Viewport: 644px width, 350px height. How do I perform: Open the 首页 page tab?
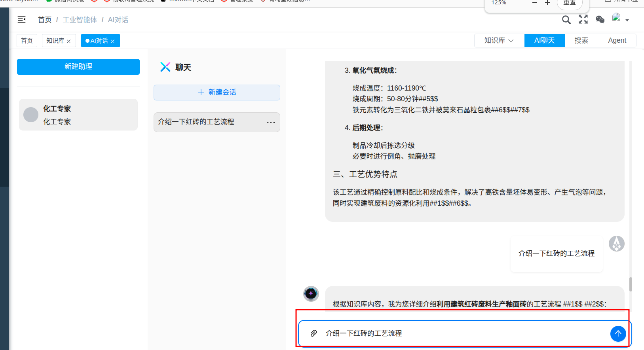tap(27, 41)
